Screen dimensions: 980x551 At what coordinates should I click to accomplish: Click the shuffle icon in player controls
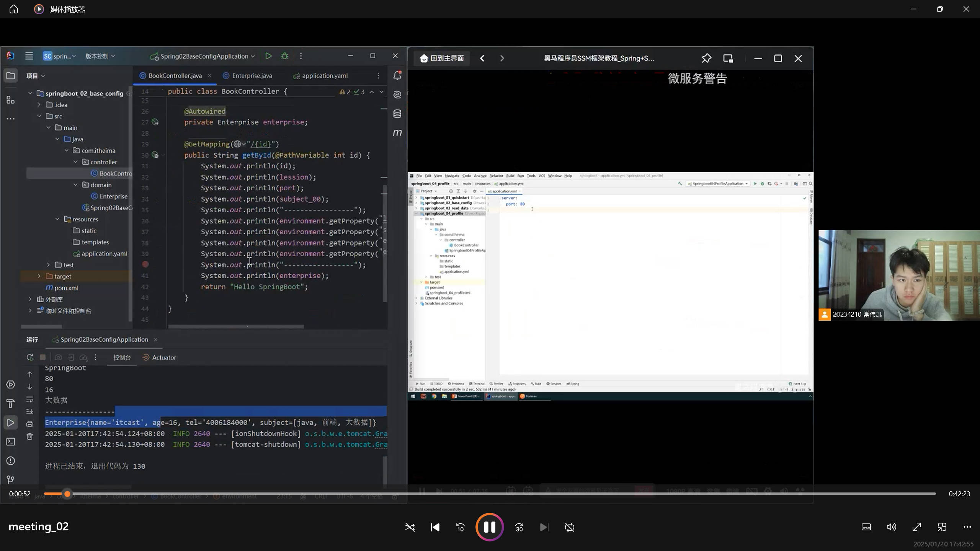click(410, 527)
